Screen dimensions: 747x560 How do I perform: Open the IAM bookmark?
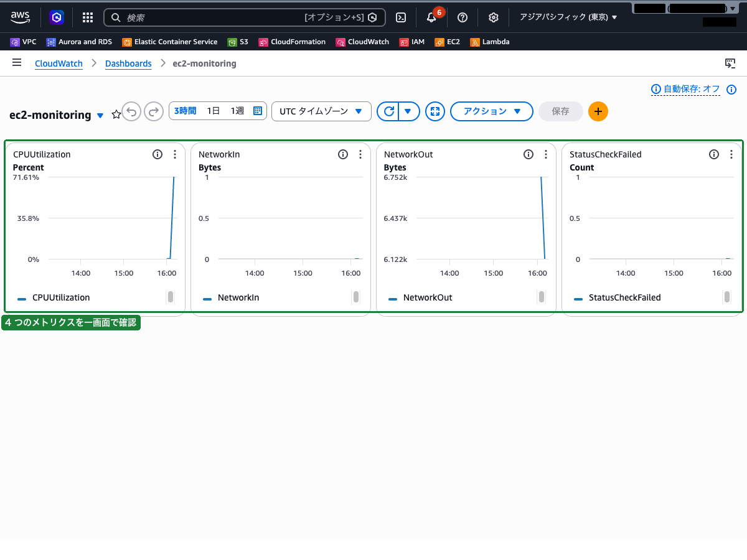coord(412,42)
